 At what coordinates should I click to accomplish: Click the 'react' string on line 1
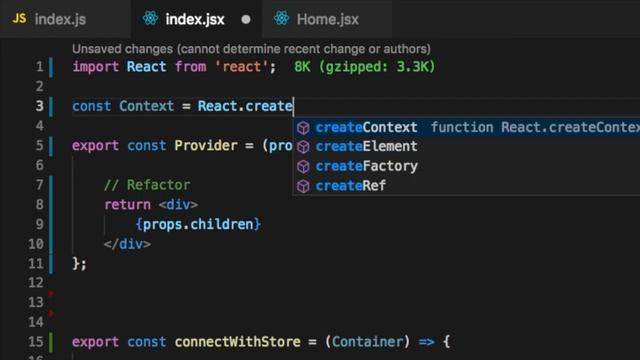coord(241,67)
